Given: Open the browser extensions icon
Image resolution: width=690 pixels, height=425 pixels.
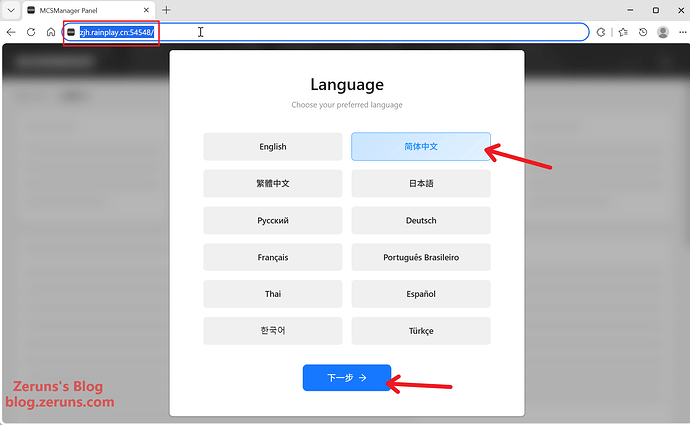Looking at the screenshot, I should pyautogui.click(x=601, y=32).
